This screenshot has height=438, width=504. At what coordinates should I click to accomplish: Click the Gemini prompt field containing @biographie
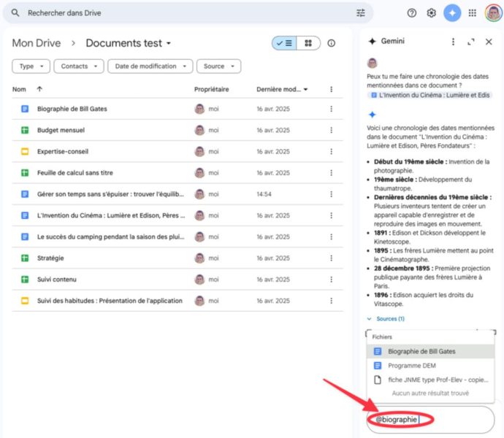431,420
